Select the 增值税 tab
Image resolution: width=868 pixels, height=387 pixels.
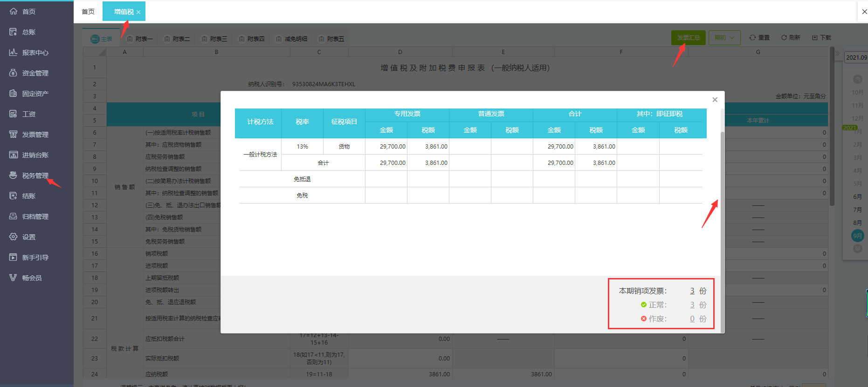pos(124,12)
